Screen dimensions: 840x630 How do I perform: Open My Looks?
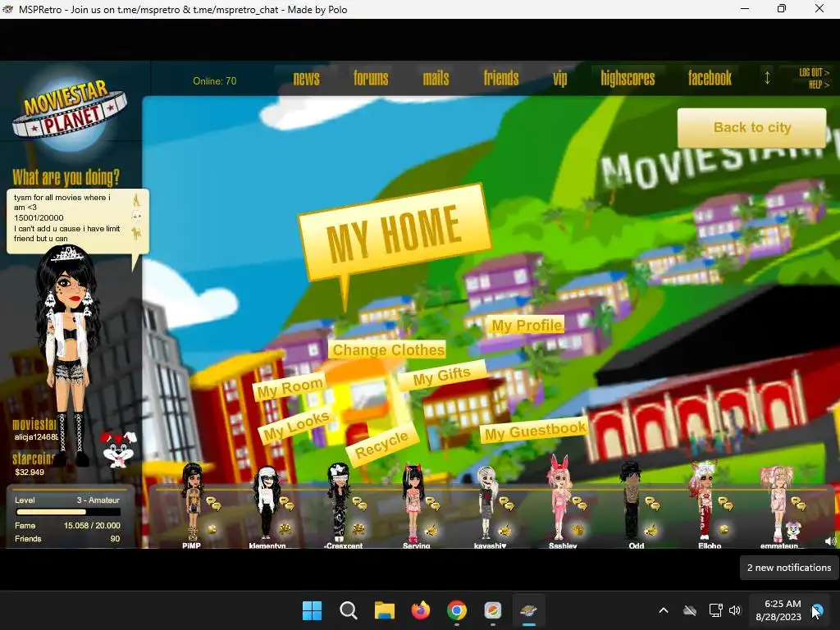(296, 427)
